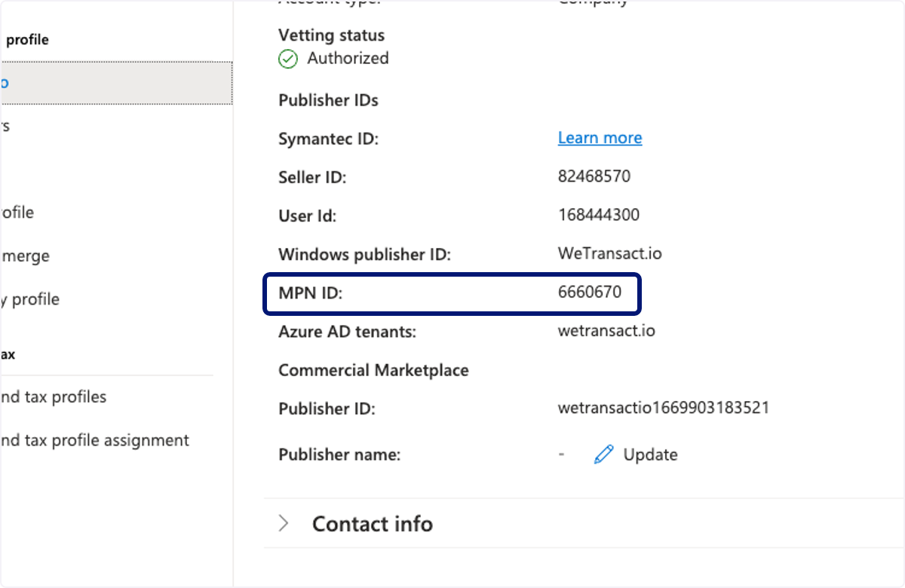Select the Publisher ID wetransactio1669903183521
This screenshot has height=588, width=905.
tap(664, 409)
